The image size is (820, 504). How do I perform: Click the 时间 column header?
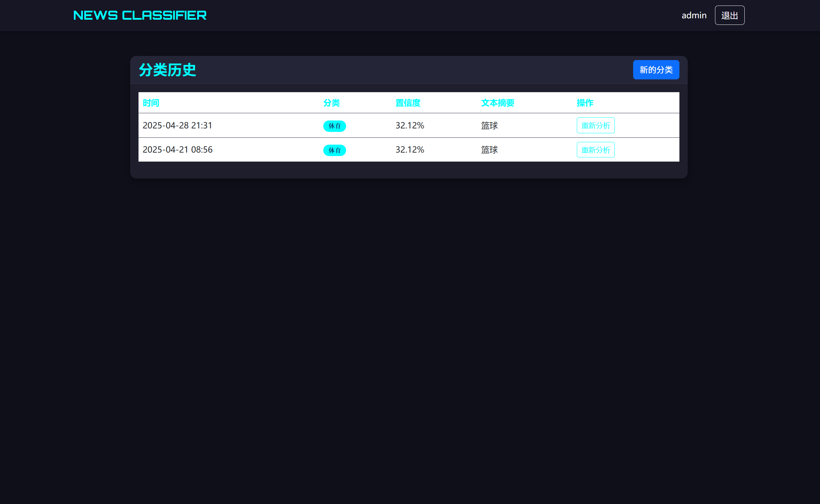point(151,103)
